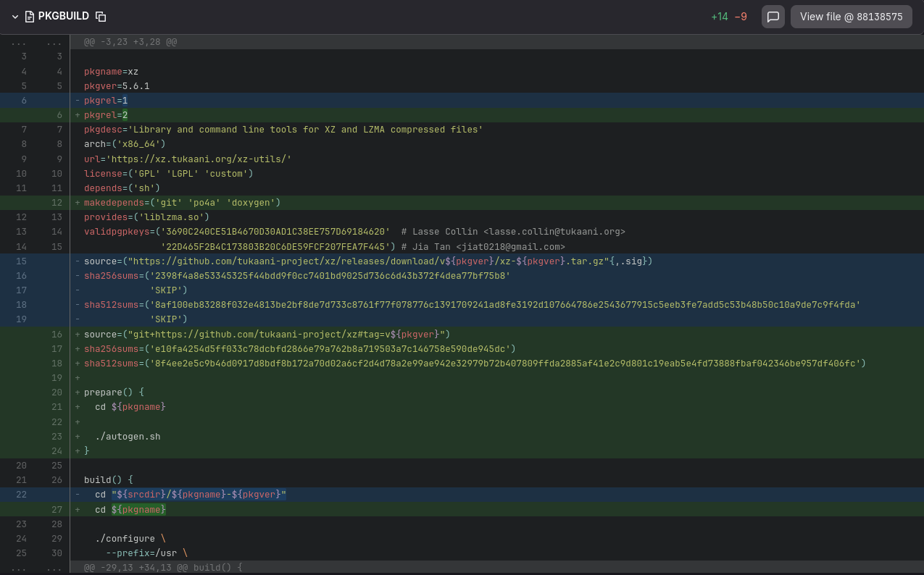Click the red -9 deletions indicator
Image resolution: width=924 pixels, height=575 pixels.
740,16
